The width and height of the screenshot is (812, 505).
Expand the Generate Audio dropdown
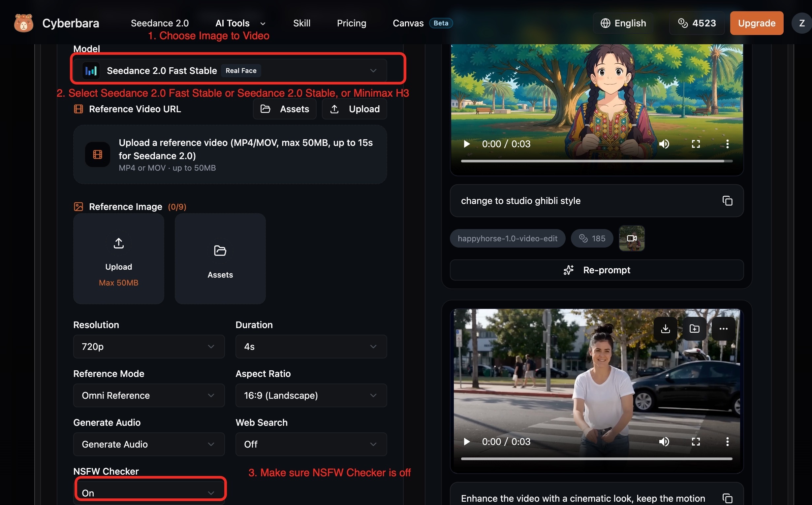(x=149, y=444)
